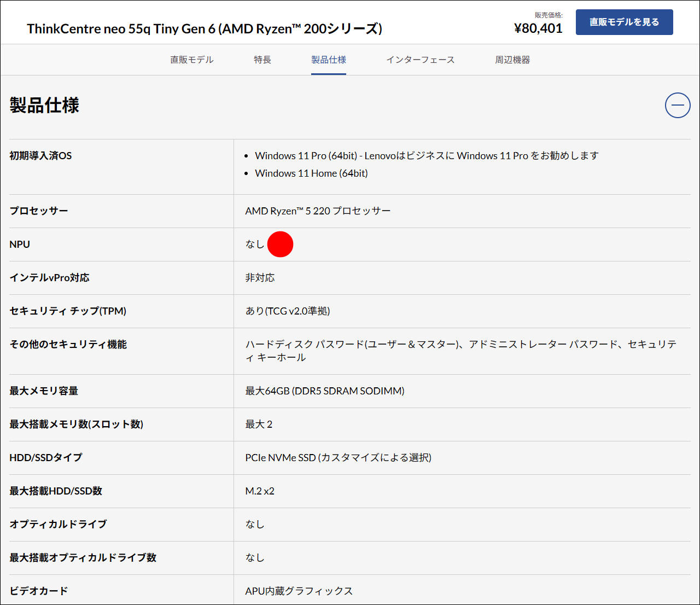Collapse the 製品仕様 section with the minus icon
The height and width of the screenshot is (605, 700).
click(x=678, y=105)
